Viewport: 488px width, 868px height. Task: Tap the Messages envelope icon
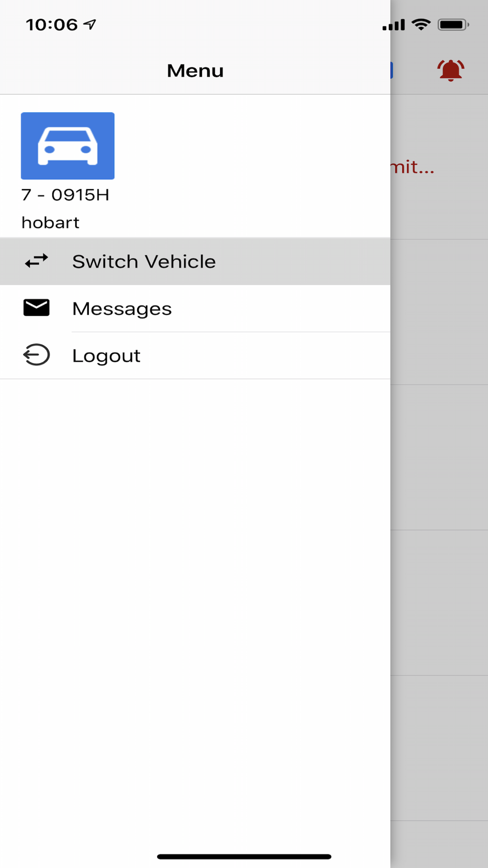37,308
